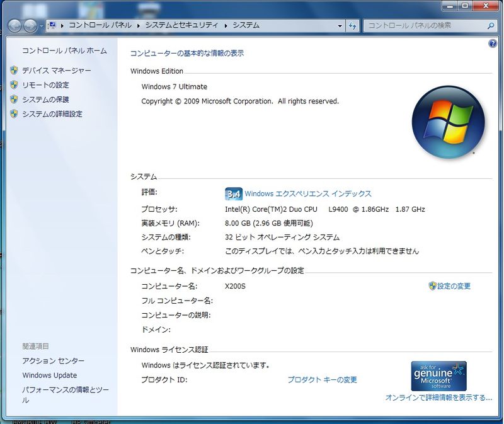504x424 pixels.
Task: Close the System window
Action: [x=485, y=6]
